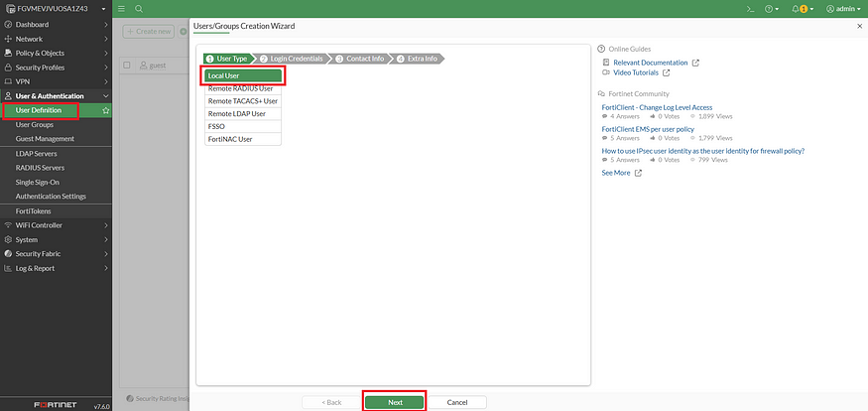Click the Back button
Viewport: 868px width, 411px height.
pyautogui.click(x=331, y=403)
